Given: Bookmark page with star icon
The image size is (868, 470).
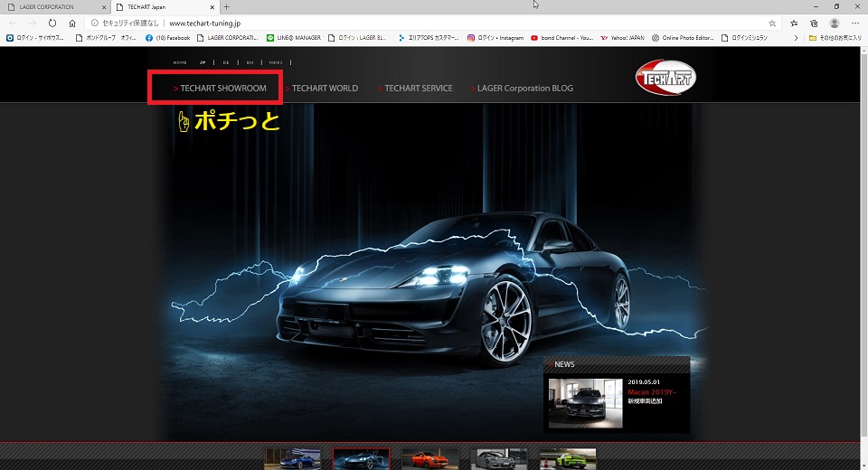Looking at the screenshot, I should [772, 23].
